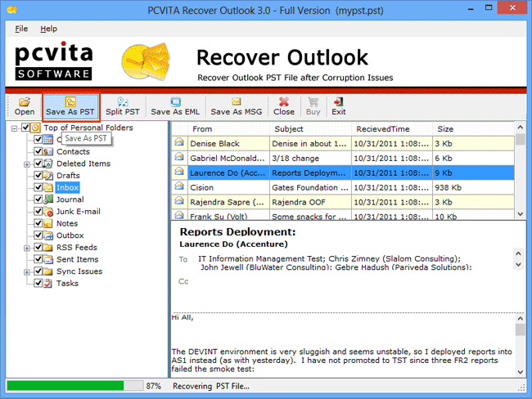This screenshot has width=532, height=399.
Task: Toggle the Junk E-mail checkbox
Action: pos(38,211)
